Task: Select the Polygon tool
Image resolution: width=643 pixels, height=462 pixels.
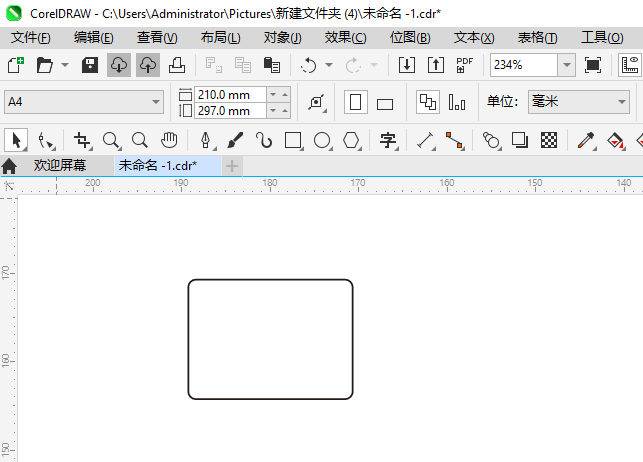Action: pos(351,141)
